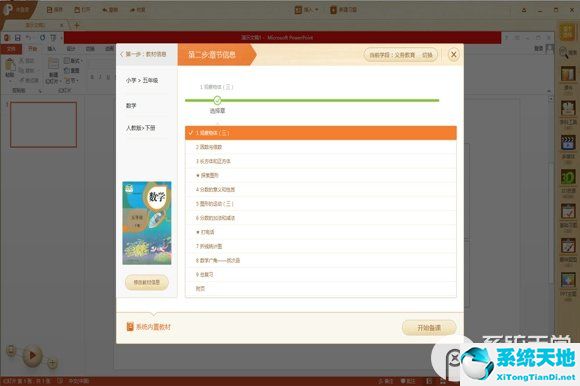Open 3D resources icon in right sidebar
Image resolution: width=580 pixels, height=386 pixels.
[x=568, y=177]
